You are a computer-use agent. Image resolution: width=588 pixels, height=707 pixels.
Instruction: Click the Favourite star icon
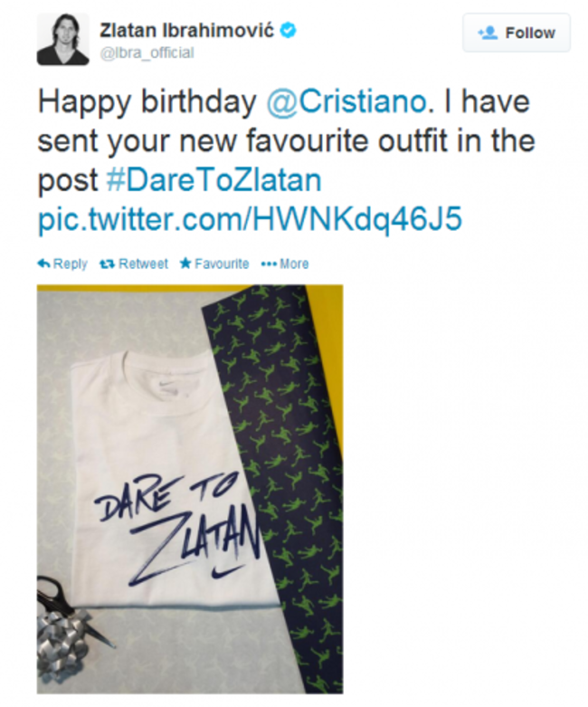[185, 263]
